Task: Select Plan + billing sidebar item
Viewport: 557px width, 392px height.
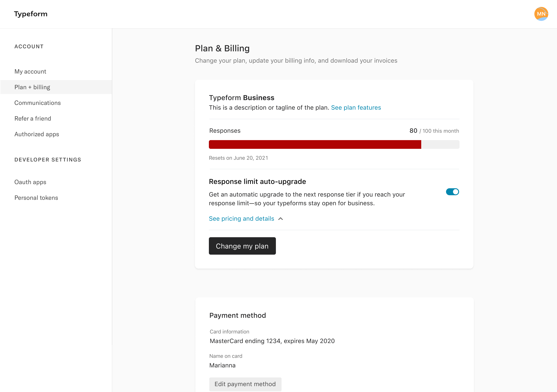Action: pyautogui.click(x=56, y=87)
